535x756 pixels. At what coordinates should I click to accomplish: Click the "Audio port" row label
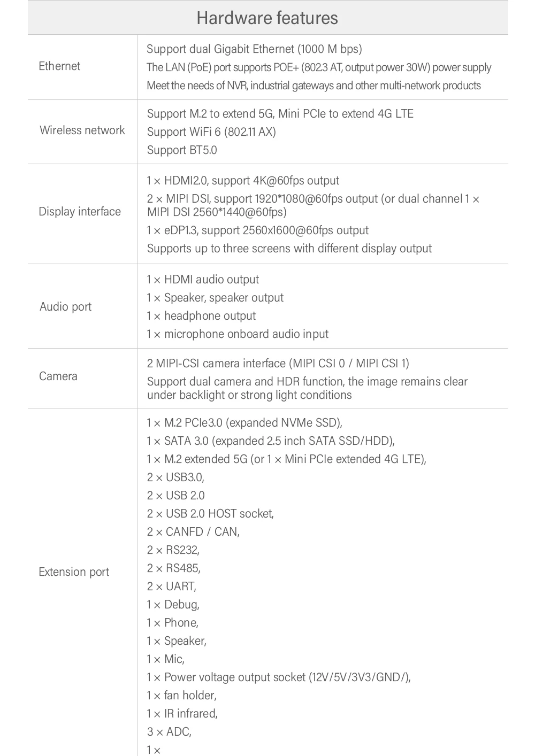tap(65, 307)
